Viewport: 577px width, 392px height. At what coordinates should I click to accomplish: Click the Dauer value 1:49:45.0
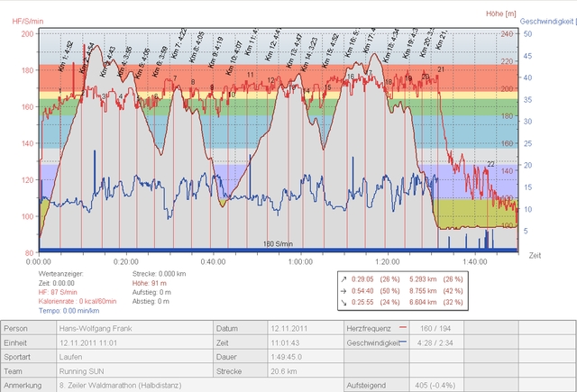[288, 357]
